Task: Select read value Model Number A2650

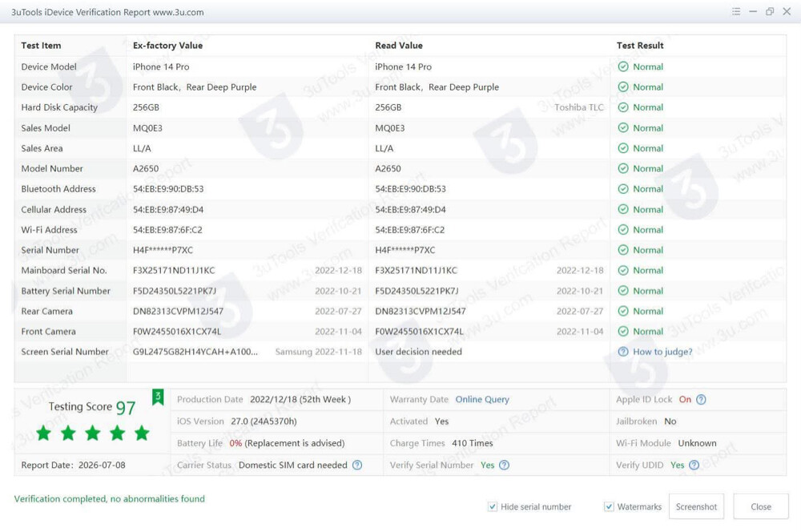Action: (x=388, y=168)
